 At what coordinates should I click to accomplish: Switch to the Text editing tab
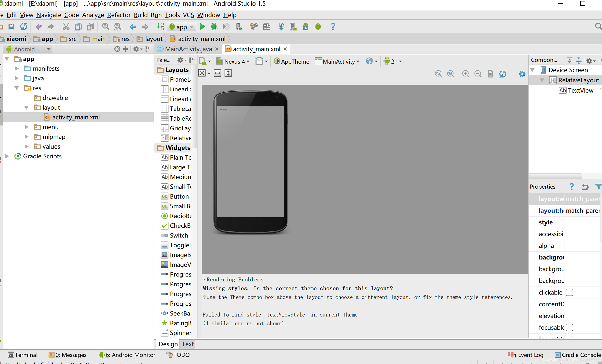(187, 344)
